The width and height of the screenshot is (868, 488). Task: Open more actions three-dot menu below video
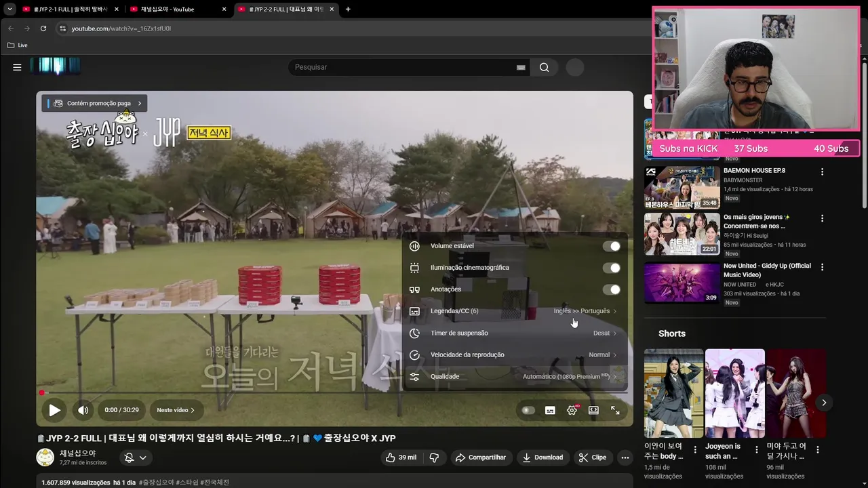coord(625,457)
